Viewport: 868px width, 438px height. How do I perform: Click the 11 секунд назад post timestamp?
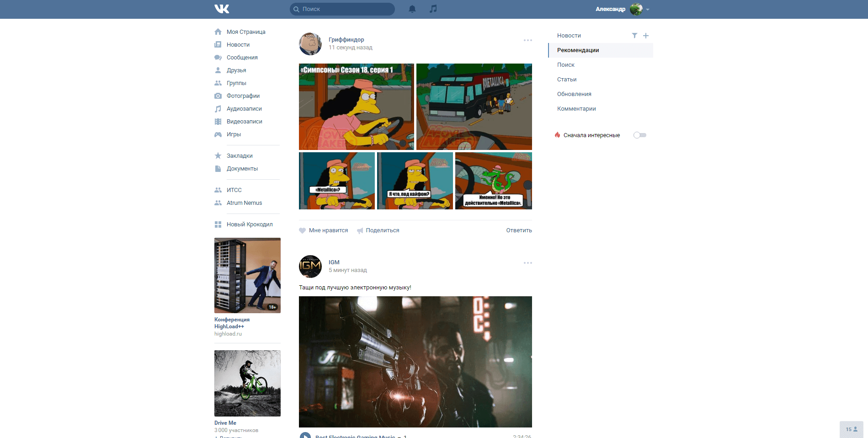351,48
